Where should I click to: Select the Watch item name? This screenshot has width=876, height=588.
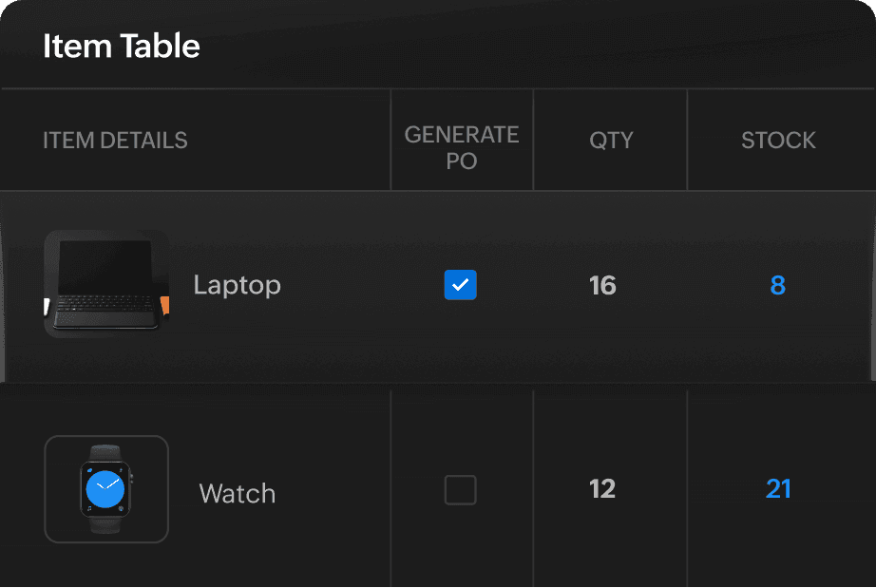pyautogui.click(x=237, y=494)
